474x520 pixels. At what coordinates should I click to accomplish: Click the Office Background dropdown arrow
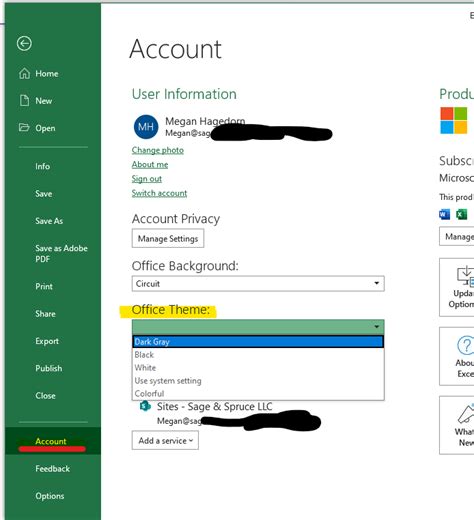(377, 283)
